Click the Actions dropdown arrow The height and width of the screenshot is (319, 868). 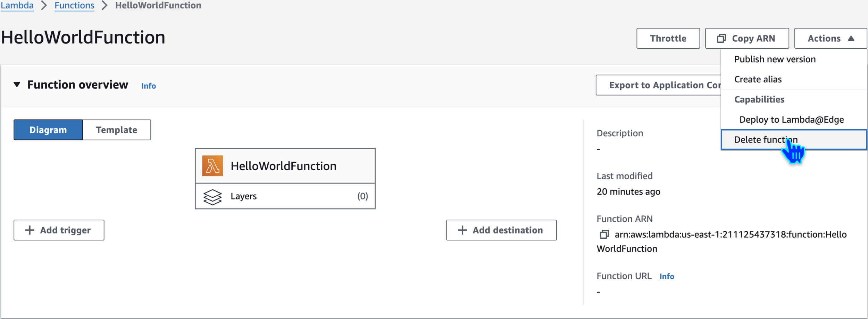(851, 38)
